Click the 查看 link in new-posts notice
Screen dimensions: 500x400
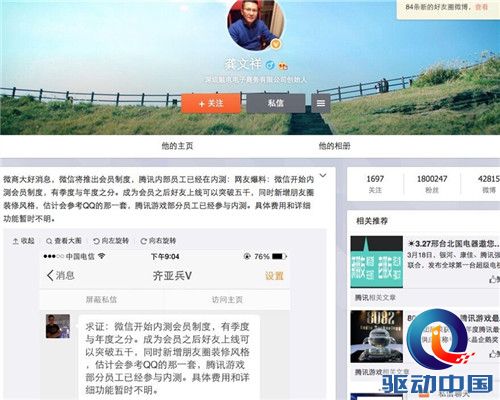481,7
